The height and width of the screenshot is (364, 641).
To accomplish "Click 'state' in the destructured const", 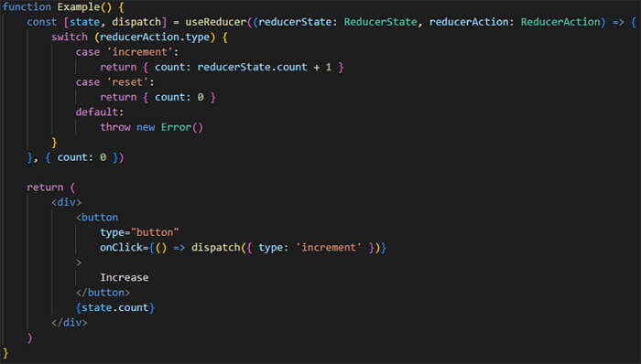I will (x=84, y=22).
